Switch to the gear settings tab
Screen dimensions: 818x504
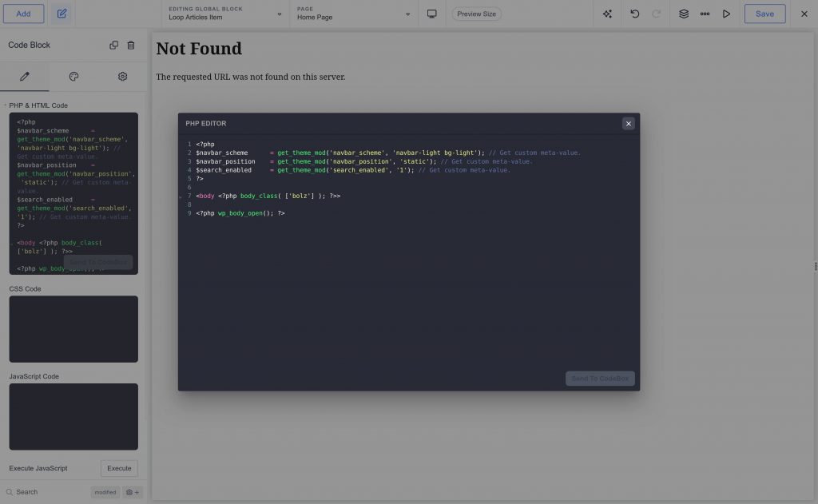click(122, 76)
